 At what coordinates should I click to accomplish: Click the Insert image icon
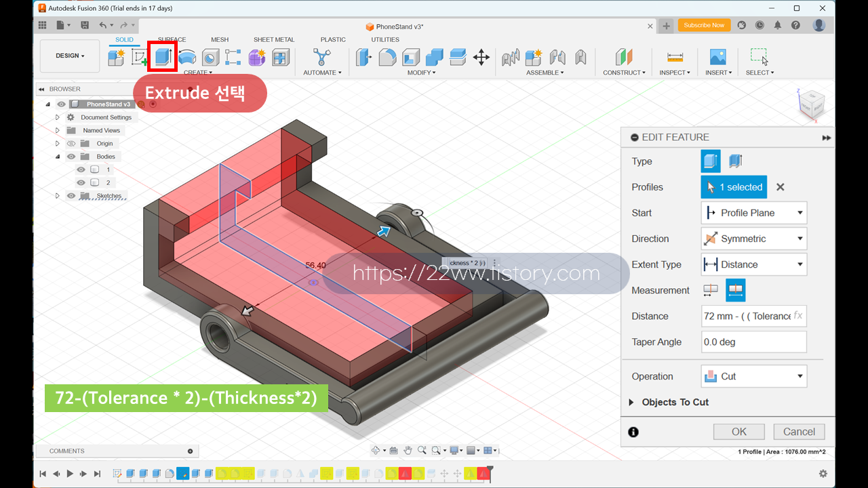[x=717, y=57]
